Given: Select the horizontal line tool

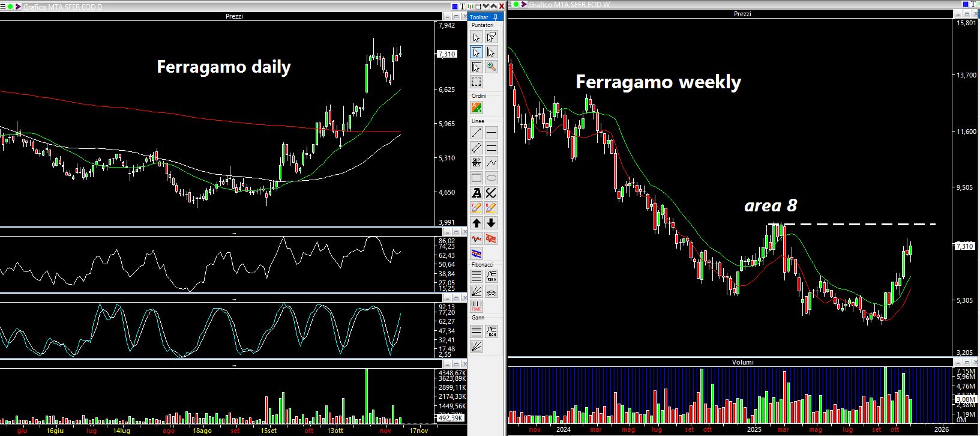Looking at the screenshot, I should [x=492, y=133].
